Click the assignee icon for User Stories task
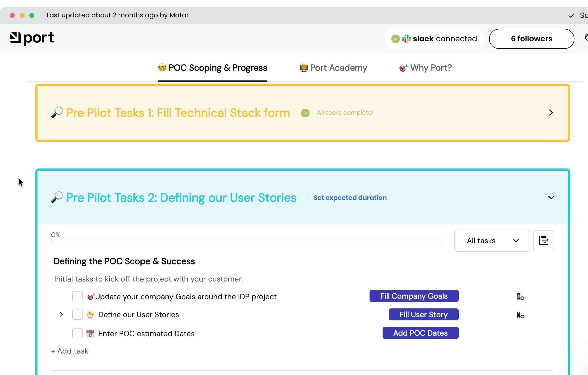The width and height of the screenshot is (588, 375). [x=520, y=315]
